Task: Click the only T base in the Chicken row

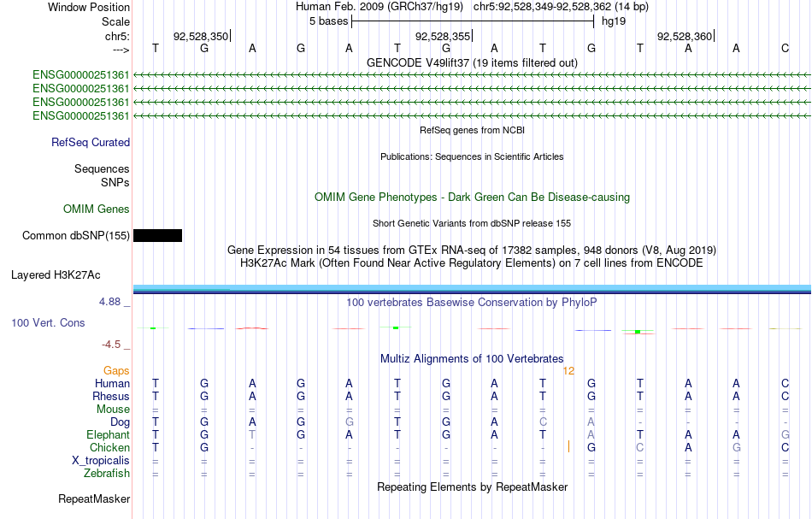Action: 156,447
